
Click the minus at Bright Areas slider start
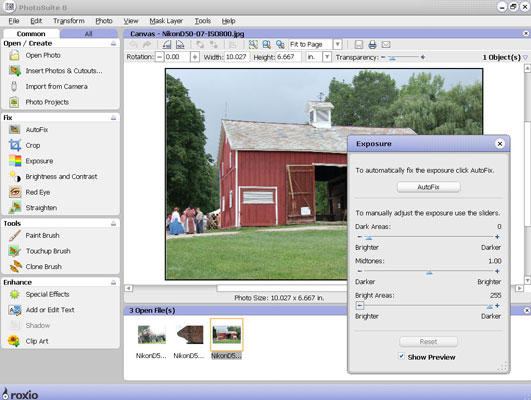point(360,306)
